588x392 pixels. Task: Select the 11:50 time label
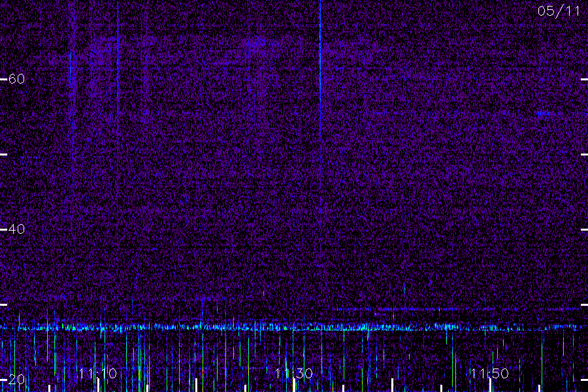coord(489,373)
